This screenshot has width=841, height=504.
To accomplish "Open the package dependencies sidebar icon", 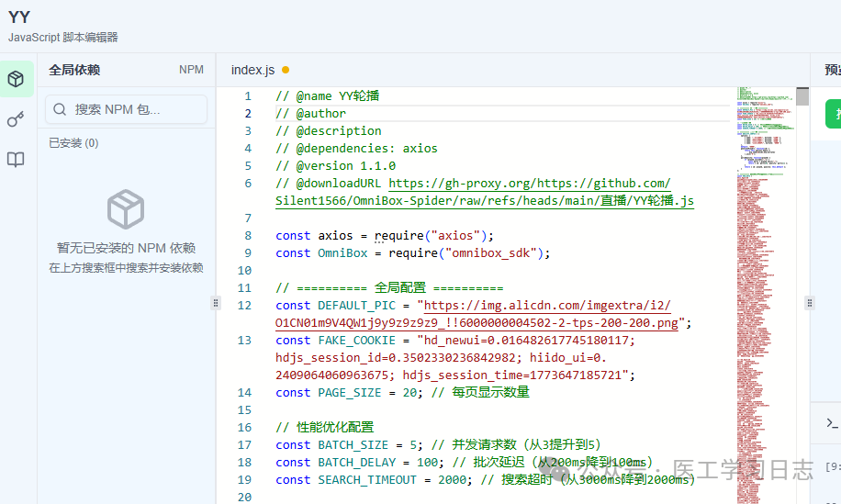I will coord(16,79).
